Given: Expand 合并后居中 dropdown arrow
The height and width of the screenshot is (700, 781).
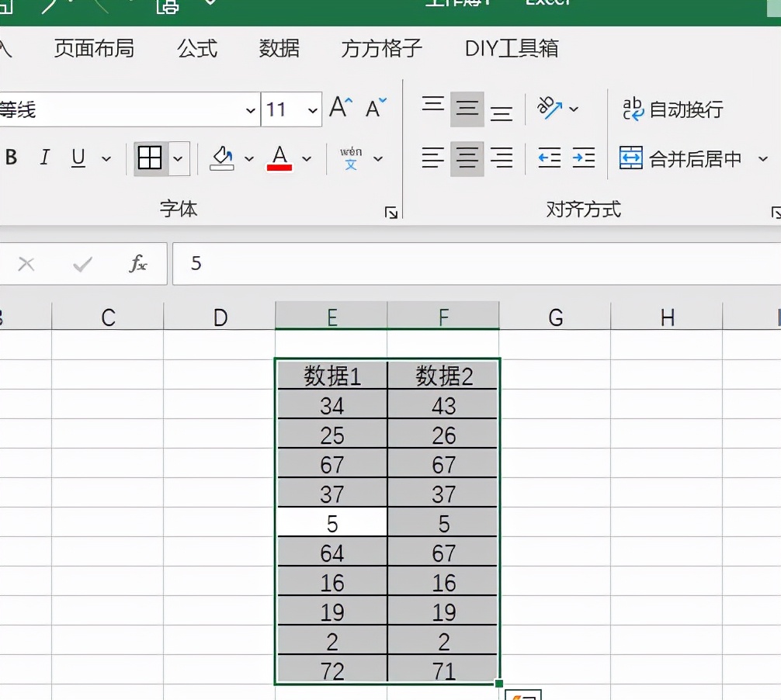Looking at the screenshot, I should [762, 159].
